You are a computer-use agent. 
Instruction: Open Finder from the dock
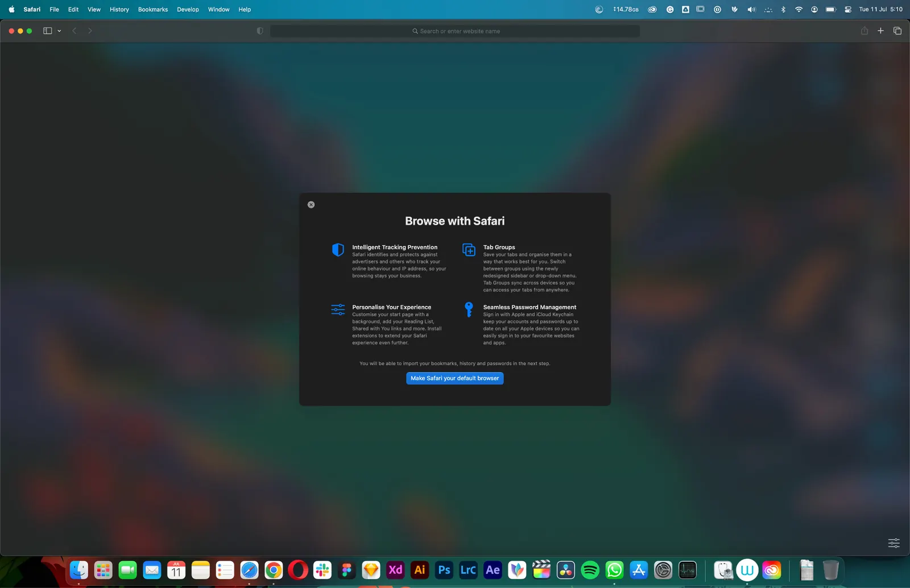coord(78,570)
